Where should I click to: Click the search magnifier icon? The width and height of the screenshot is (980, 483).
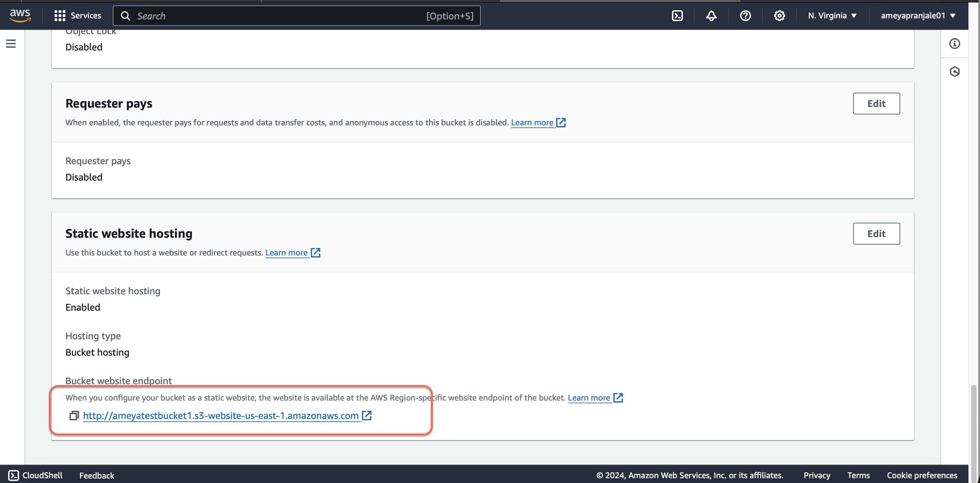pos(125,16)
